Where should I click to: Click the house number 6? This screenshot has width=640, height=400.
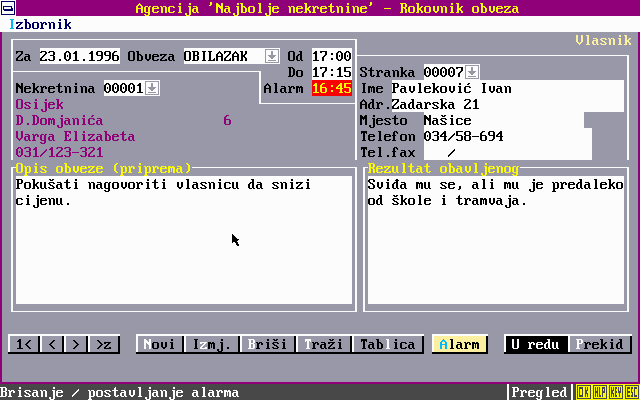coord(227,120)
